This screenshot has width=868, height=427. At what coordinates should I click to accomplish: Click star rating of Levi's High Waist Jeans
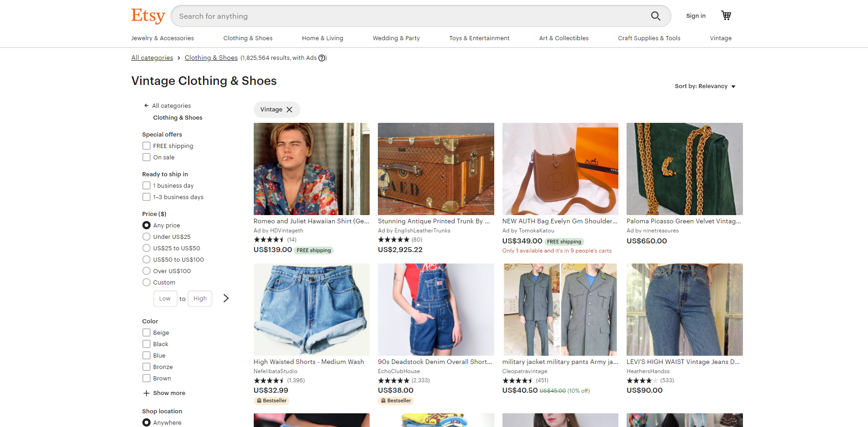coord(642,380)
